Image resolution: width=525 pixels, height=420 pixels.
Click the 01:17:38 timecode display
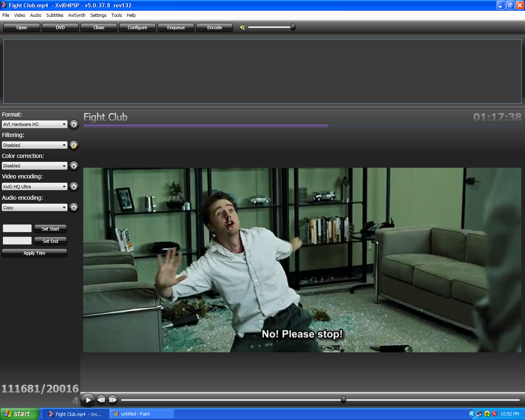click(497, 117)
